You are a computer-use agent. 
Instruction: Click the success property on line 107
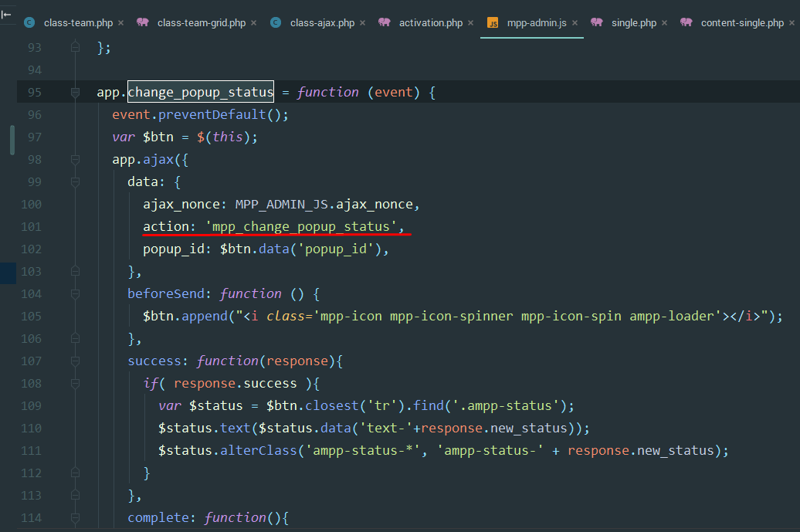point(154,361)
